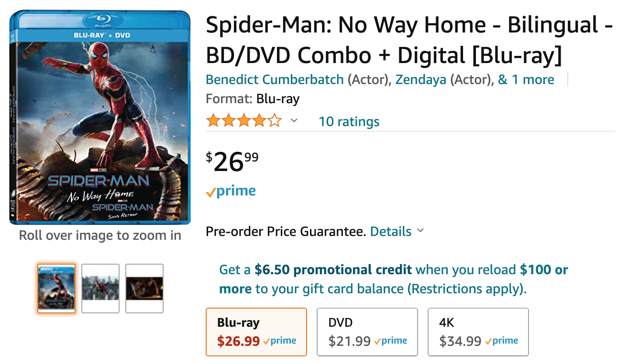
Task: Expand the '& 1 more' contributors list
Action: point(526,79)
